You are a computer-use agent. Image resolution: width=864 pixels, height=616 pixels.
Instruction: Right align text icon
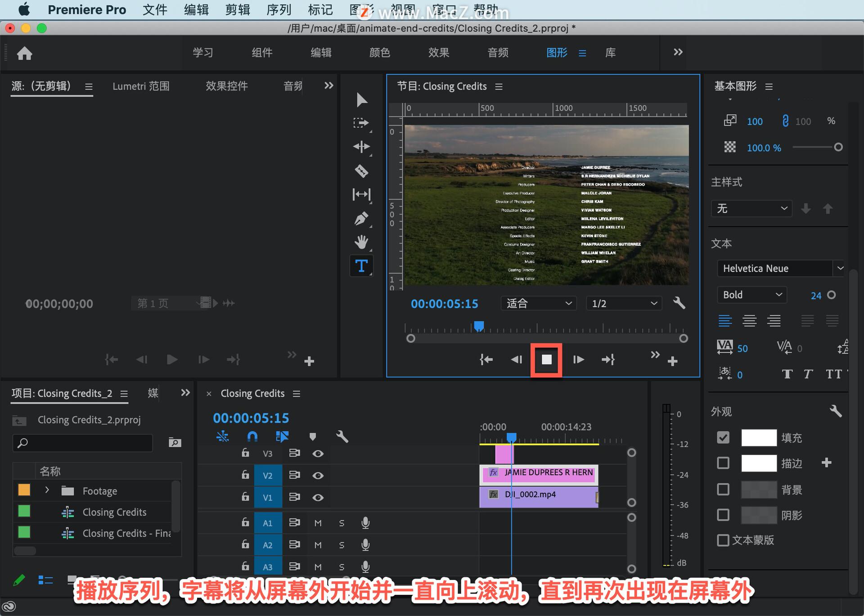pos(774,321)
